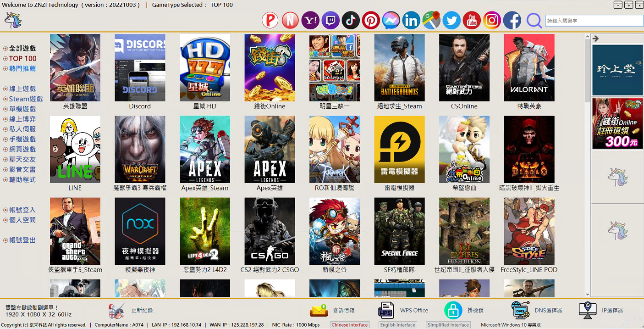Select the 全部遊戲 category option
644x329 pixels.
19,48
